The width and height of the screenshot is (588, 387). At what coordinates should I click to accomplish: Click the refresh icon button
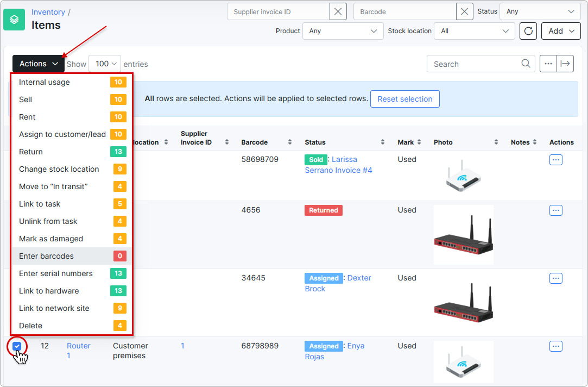point(528,31)
